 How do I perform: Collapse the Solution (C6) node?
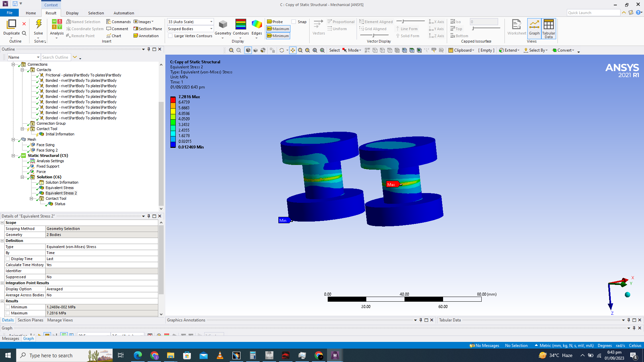pyautogui.click(x=22, y=177)
